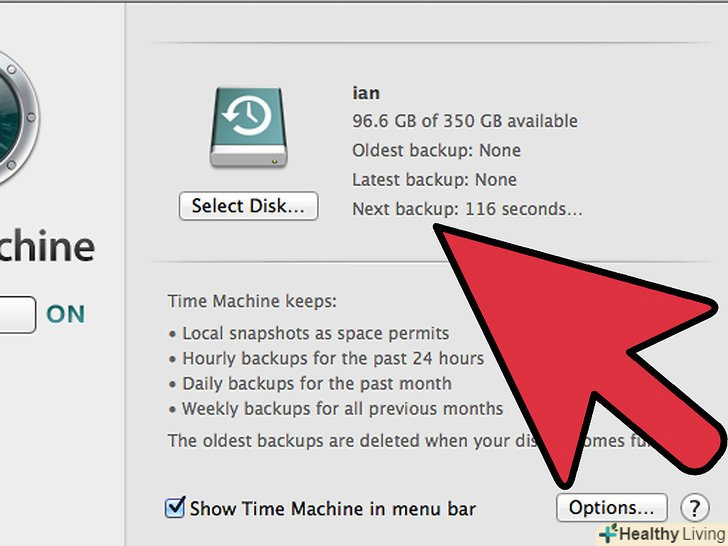Click the Select Disk… button
This screenshot has height=546, width=728.
(x=249, y=206)
